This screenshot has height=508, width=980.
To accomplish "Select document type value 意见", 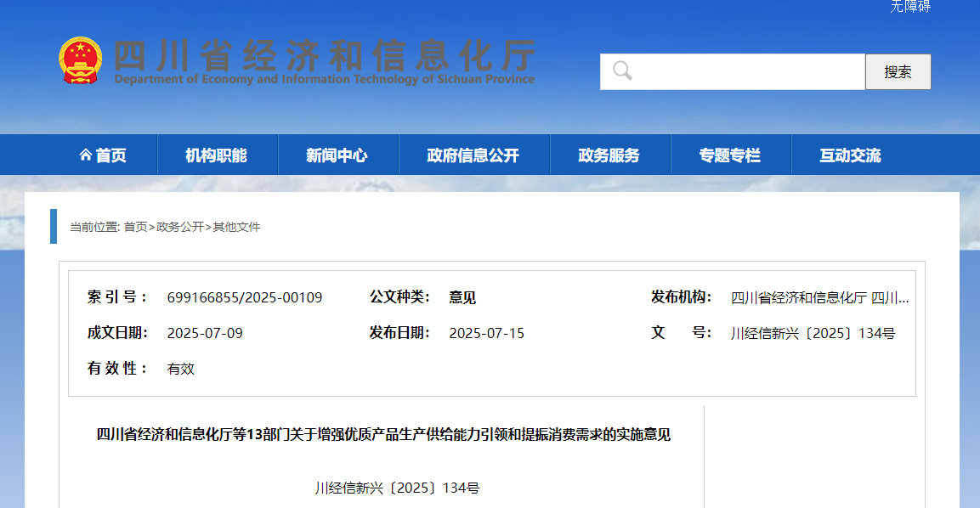I will 462,297.
